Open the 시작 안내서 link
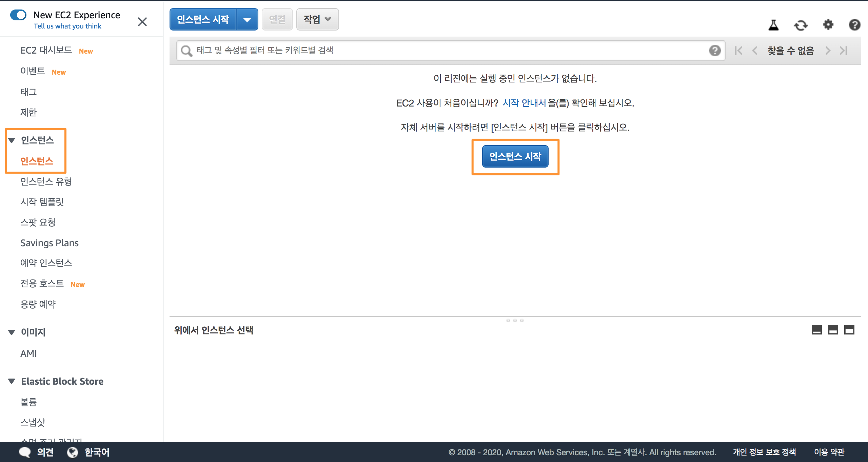 tap(524, 103)
